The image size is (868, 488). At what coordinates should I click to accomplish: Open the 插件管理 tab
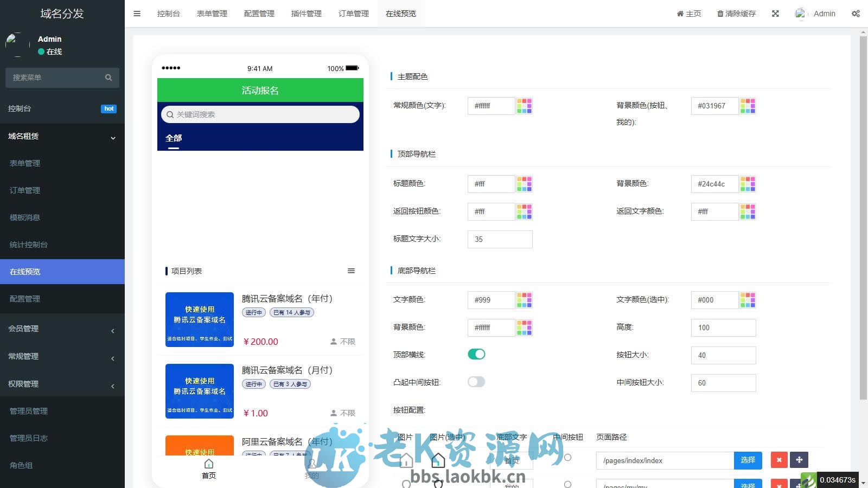coord(305,13)
